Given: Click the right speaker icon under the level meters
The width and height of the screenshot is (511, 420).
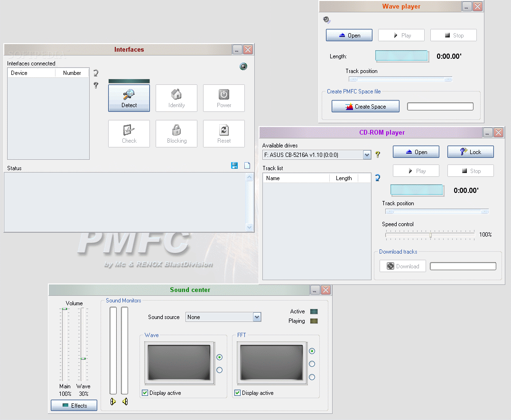Looking at the screenshot, I should pyautogui.click(x=125, y=402).
